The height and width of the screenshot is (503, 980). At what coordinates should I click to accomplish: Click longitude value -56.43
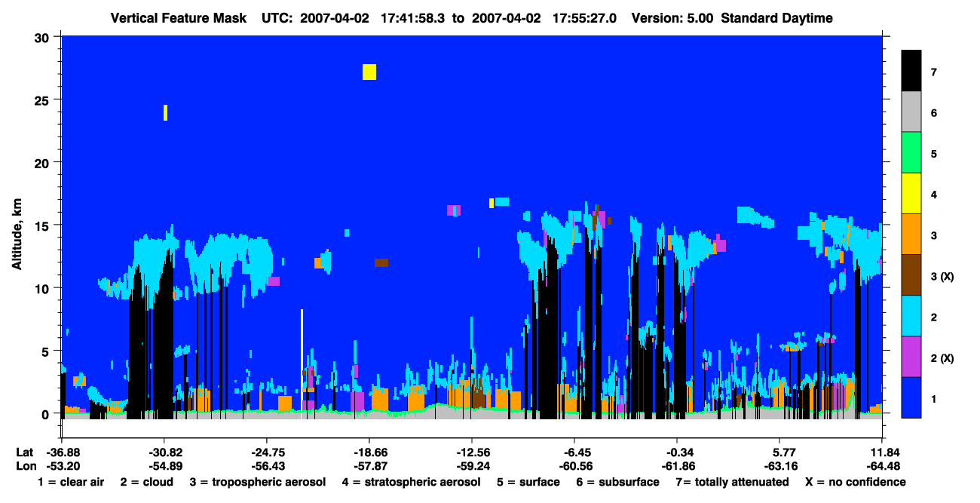(x=267, y=465)
